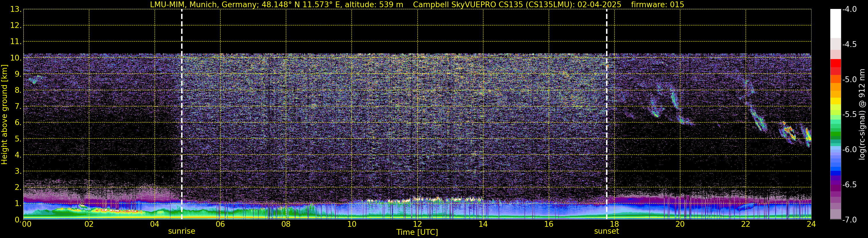Pick the white swatch atop the colorbar

836,24
